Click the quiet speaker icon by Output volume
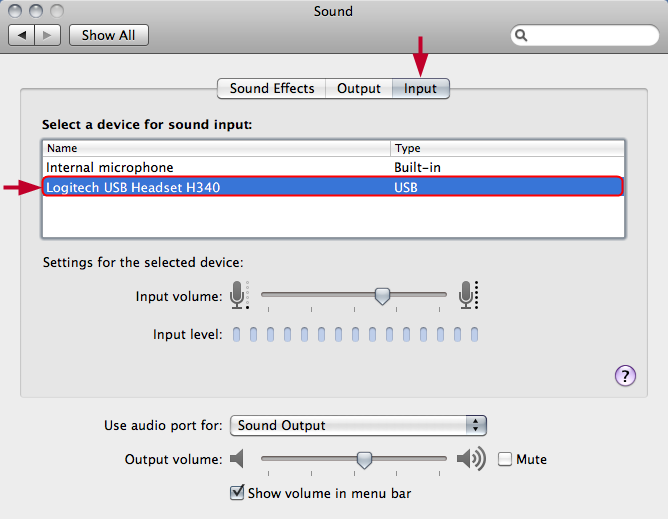 [237, 459]
